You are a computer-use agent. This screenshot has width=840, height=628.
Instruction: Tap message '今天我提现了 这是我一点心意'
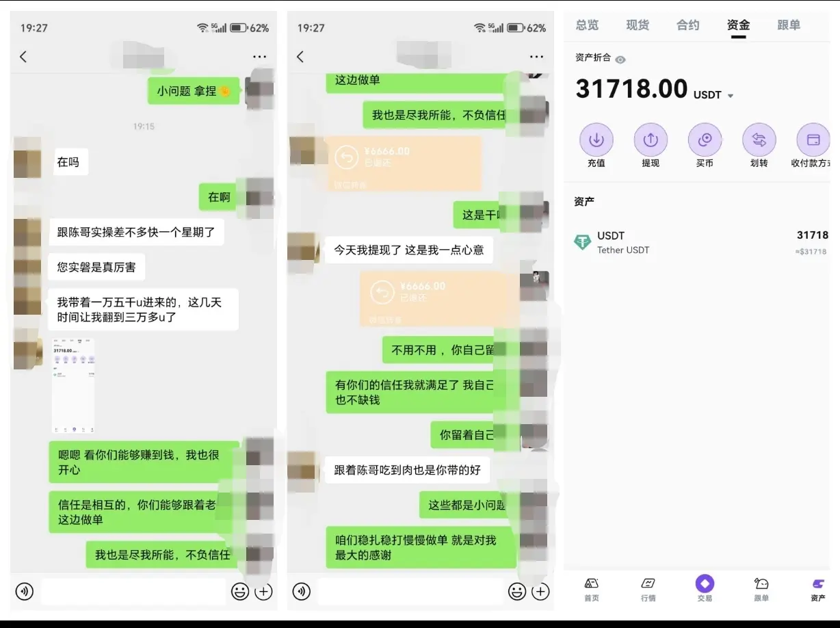[409, 250]
